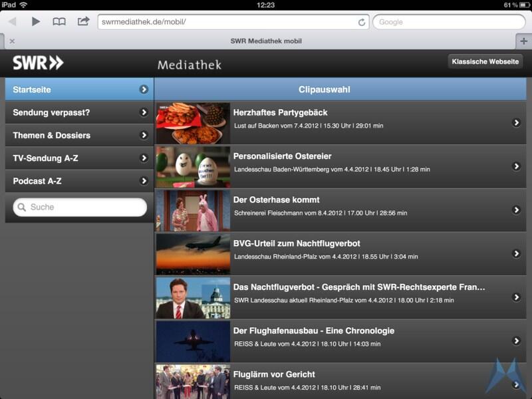Click the arrow on Personalisierte Ostereier row
The width and height of the screenshot is (532, 399).
[x=516, y=166]
